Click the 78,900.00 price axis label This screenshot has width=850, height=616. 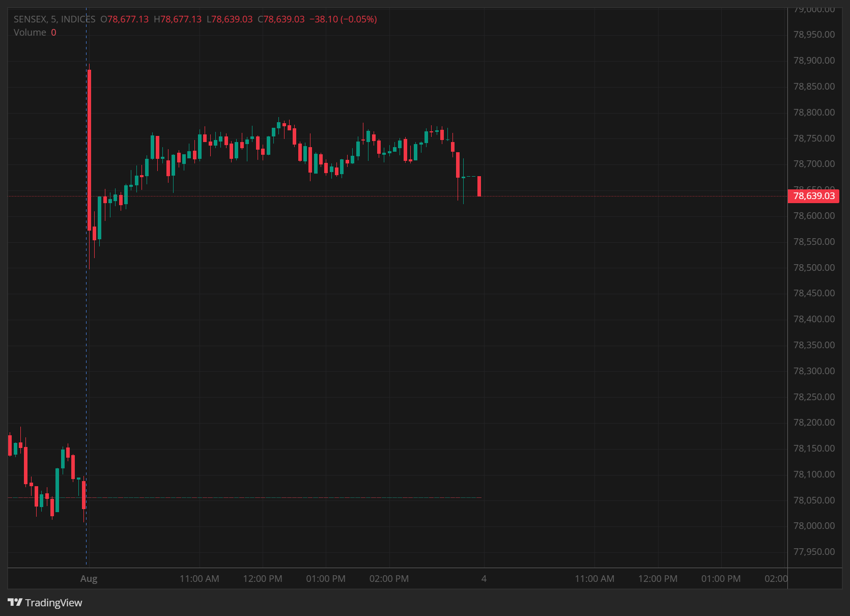[814, 61]
